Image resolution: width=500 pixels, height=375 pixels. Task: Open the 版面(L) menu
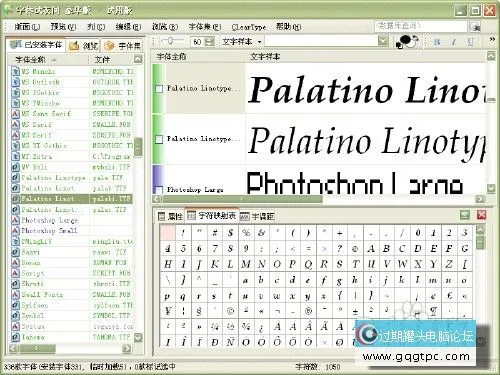[27, 27]
